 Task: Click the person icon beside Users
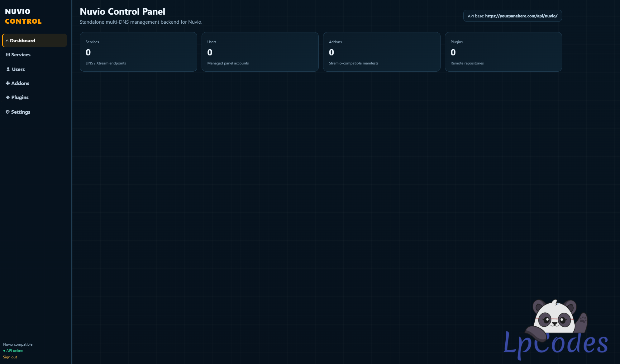point(8,69)
